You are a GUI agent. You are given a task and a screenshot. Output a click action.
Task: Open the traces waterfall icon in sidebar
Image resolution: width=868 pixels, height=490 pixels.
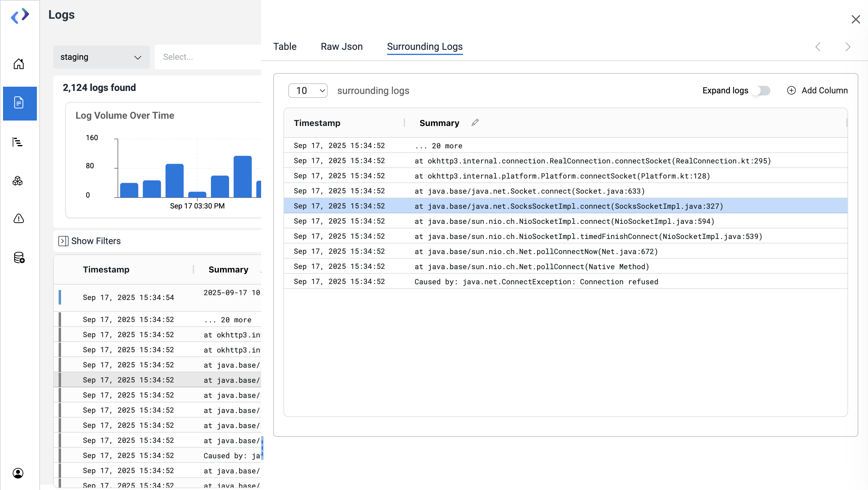coord(18,142)
